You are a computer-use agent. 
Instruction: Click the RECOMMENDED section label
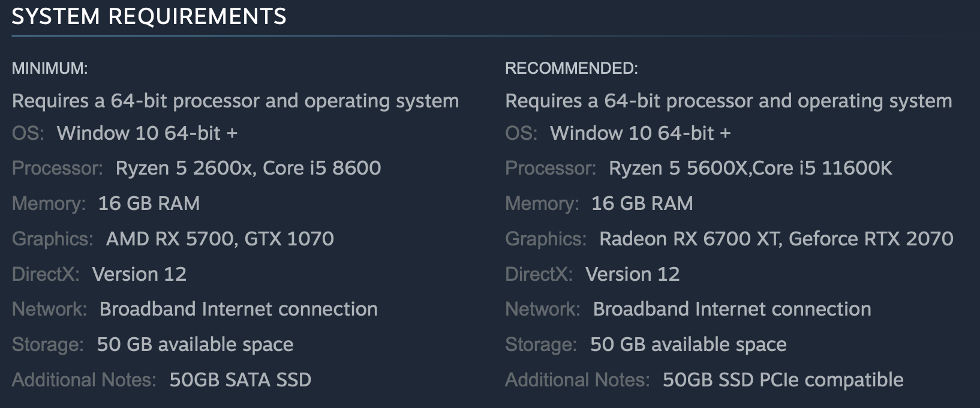(571, 68)
